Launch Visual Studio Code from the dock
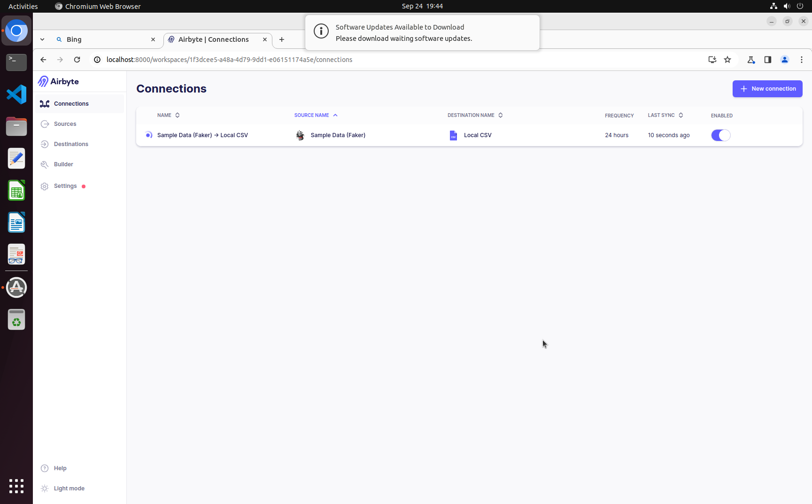The height and width of the screenshot is (504, 812). pos(16,94)
